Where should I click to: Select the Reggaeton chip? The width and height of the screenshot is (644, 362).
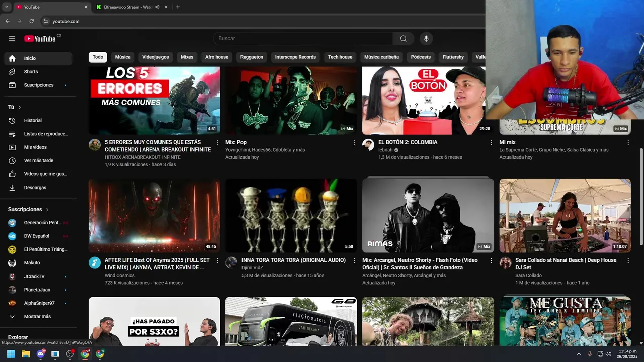tap(252, 57)
